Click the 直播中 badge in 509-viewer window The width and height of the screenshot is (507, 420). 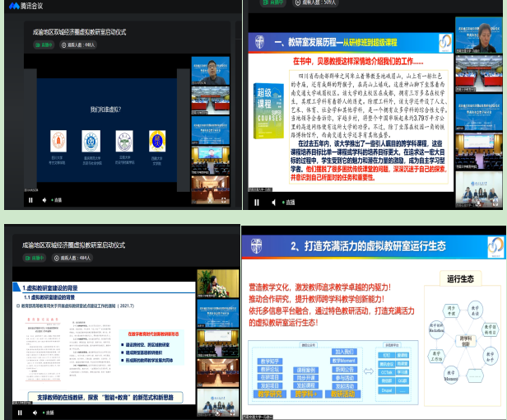273,2
